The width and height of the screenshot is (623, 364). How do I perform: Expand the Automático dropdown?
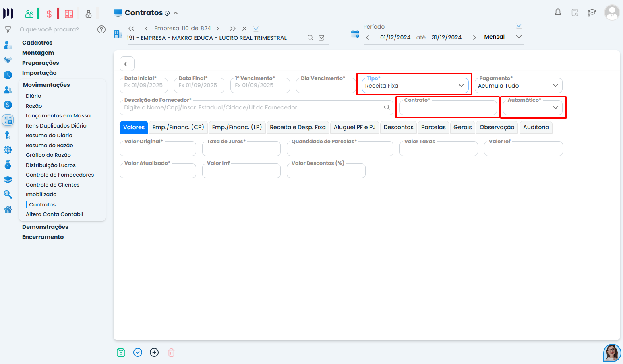click(x=532, y=108)
